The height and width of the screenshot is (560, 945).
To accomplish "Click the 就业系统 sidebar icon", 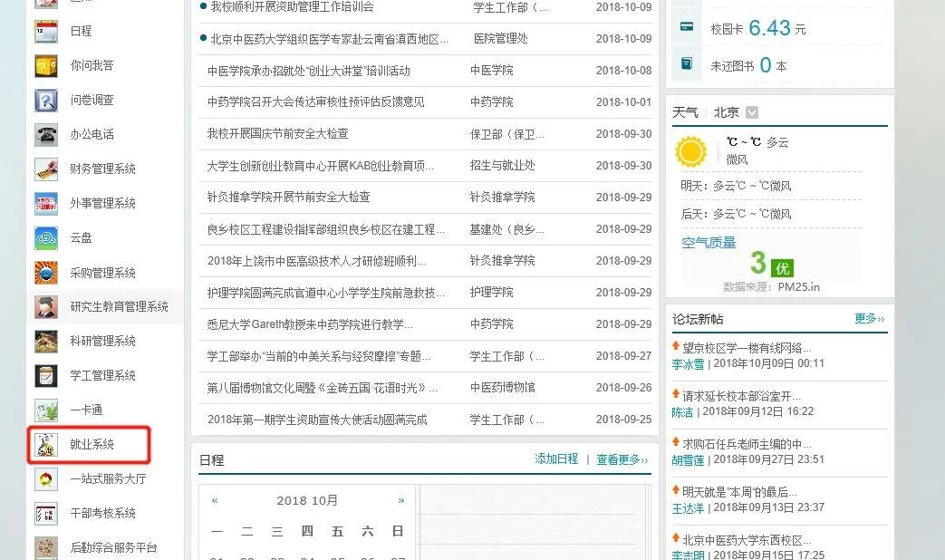I will (46, 445).
